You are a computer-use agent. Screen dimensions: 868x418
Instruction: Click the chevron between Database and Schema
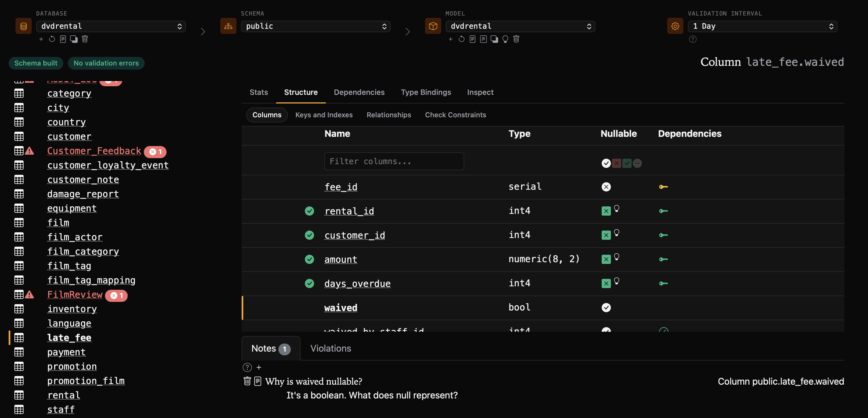coord(203,32)
